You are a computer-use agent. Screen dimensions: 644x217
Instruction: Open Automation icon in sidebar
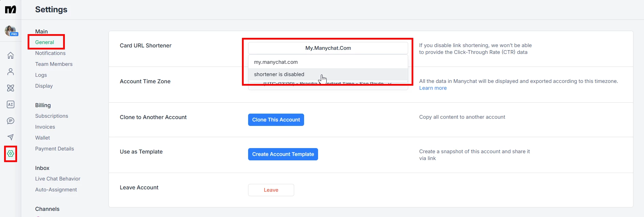(11, 88)
